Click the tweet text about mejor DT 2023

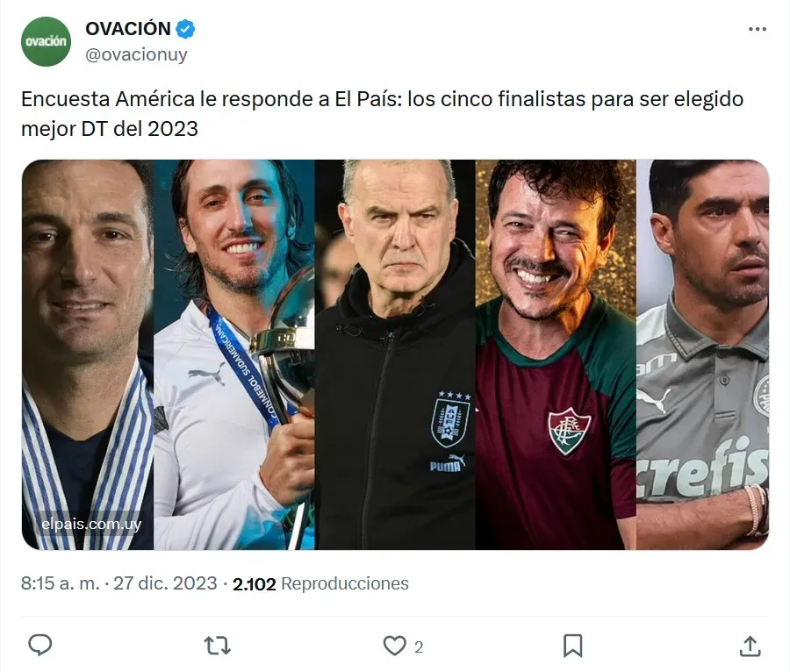tap(383, 114)
